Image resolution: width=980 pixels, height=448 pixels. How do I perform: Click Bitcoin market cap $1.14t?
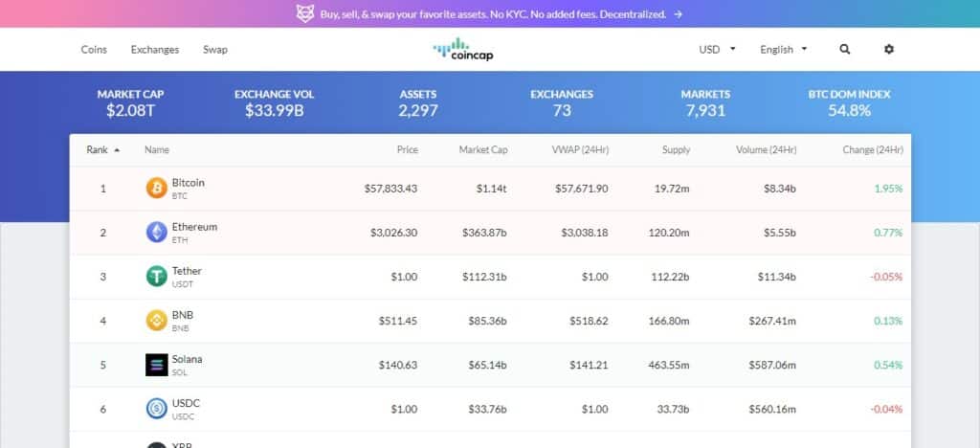pos(490,188)
